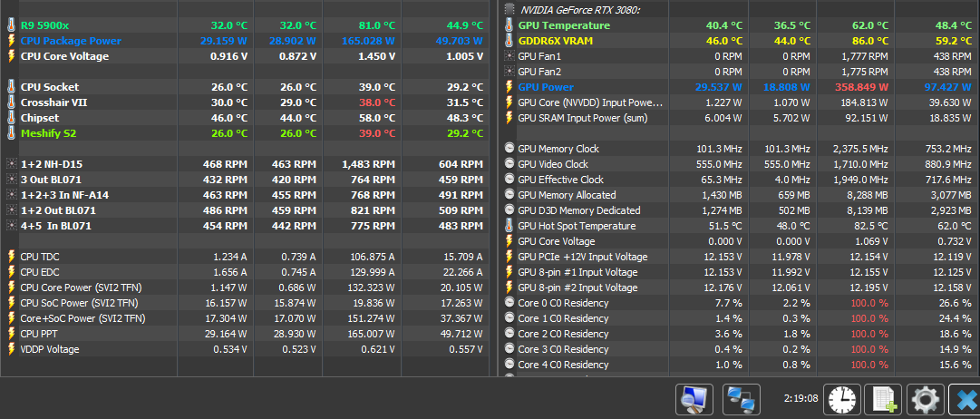Image resolution: width=980 pixels, height=419 pixels.
Task: Click lightning icon beside GPU Power
Action: [510, 87]
